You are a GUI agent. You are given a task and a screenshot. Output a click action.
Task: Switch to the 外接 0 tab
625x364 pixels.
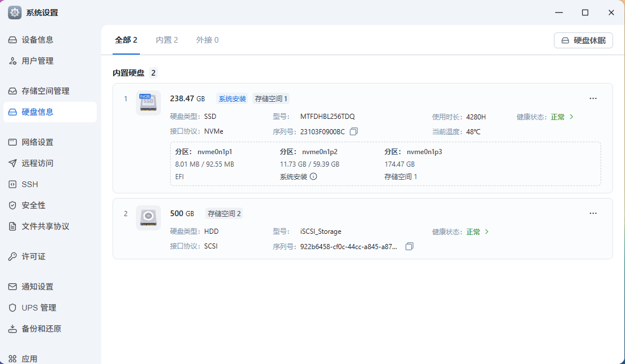click(x=207, y=40)
